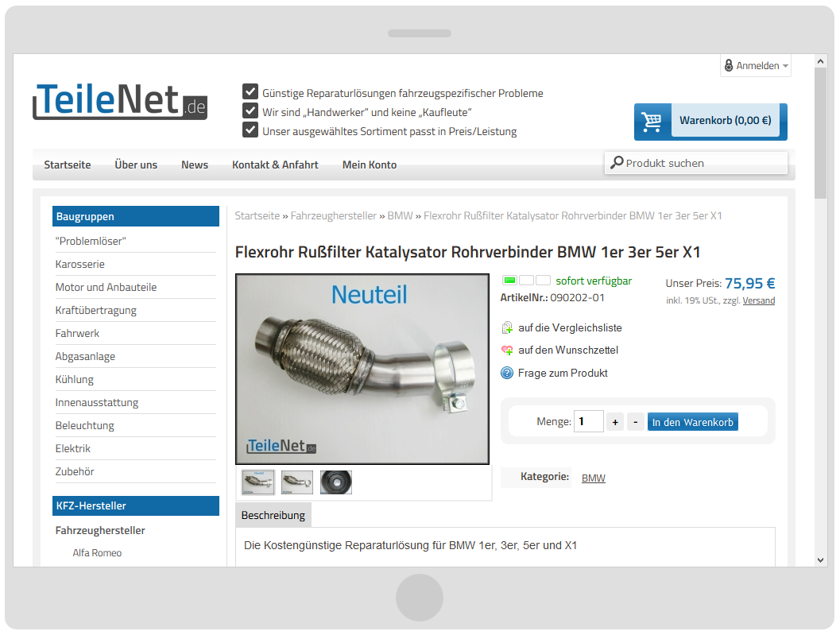Go to BMW in the breadcrumb
This screenshot has width=840, height=635.
point(401,216)
